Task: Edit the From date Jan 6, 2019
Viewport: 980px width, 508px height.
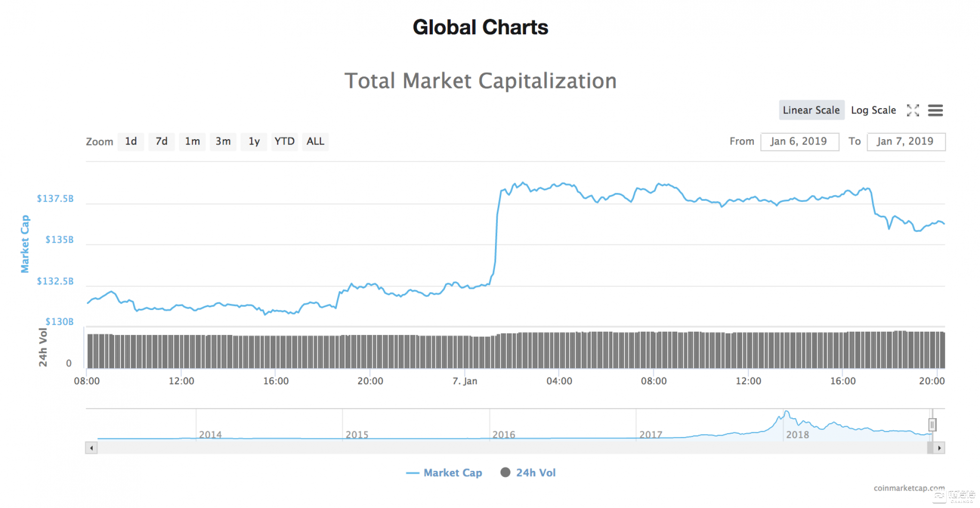Action: [800, 141]
